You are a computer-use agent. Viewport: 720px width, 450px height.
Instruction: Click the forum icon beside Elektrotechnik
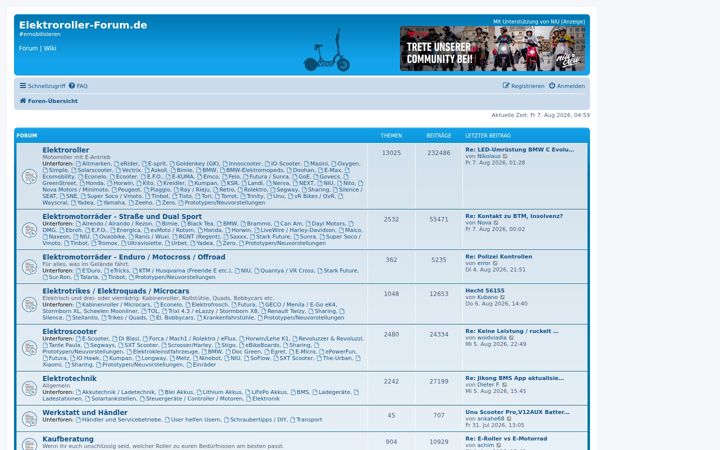pyautogui.click(x=29, y=388)
